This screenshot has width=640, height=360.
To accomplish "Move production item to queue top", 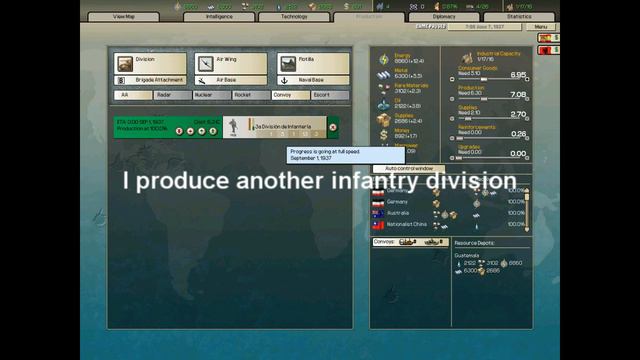I will point(213,131).
